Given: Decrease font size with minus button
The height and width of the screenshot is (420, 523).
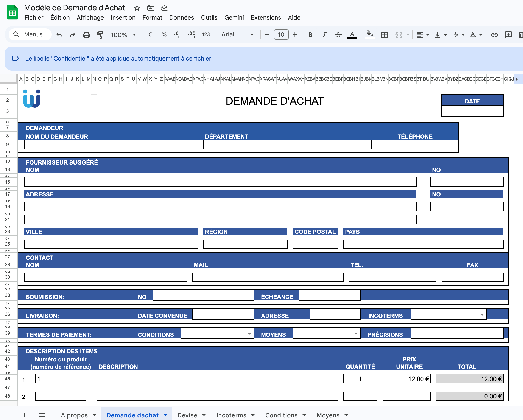Looking at the screenshot, I should [x=267, y=34].
